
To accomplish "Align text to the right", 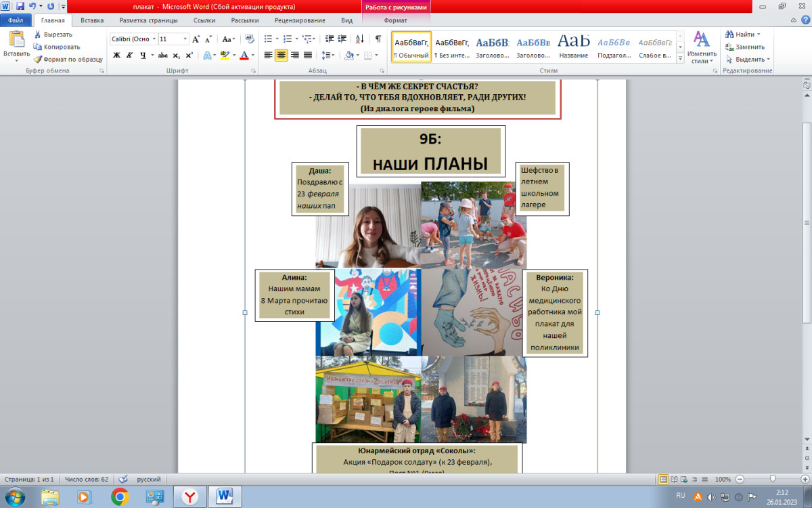I will 295,56.
